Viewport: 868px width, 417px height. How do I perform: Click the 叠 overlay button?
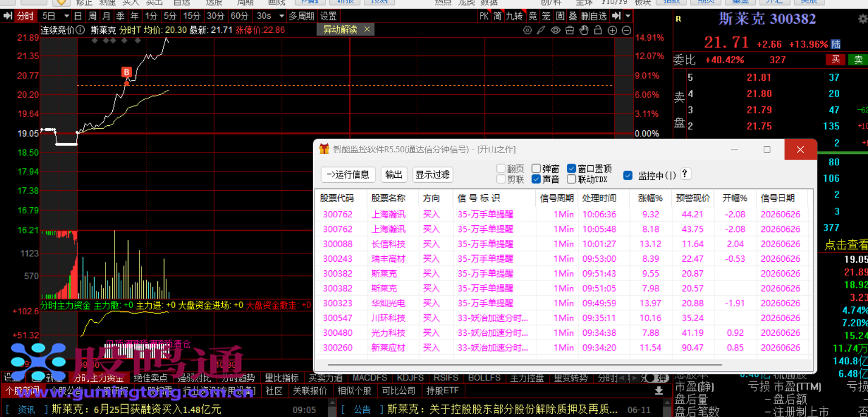click(x=573, y=16)
